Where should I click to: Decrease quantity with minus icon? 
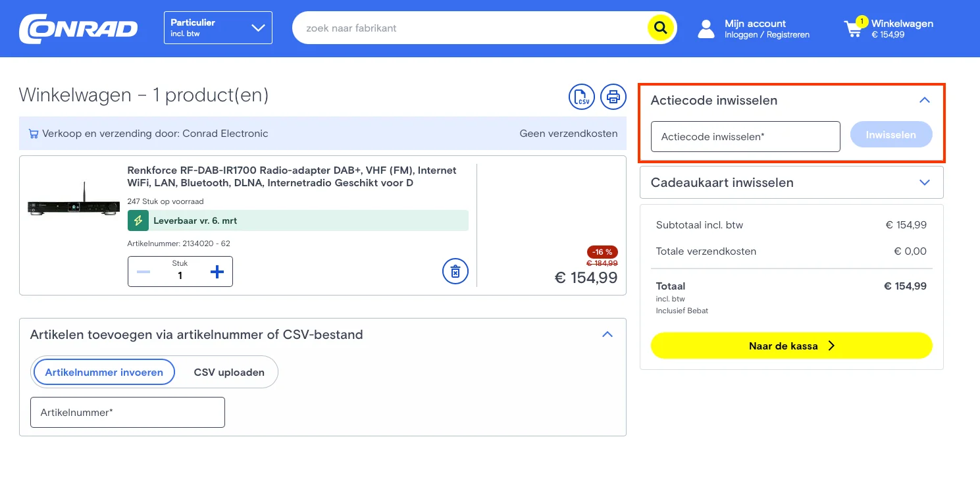(x=143, y=272)
